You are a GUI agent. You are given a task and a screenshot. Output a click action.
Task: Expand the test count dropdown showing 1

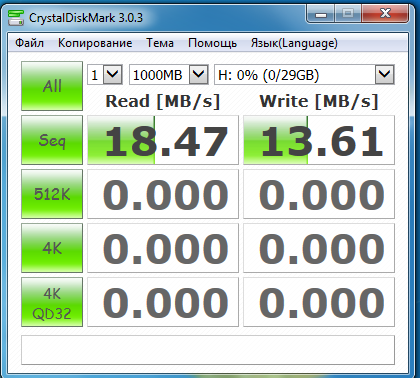105,74
